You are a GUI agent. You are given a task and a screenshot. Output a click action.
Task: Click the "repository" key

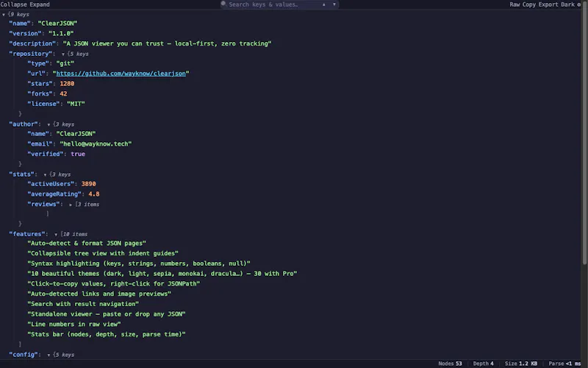[30, 54]
